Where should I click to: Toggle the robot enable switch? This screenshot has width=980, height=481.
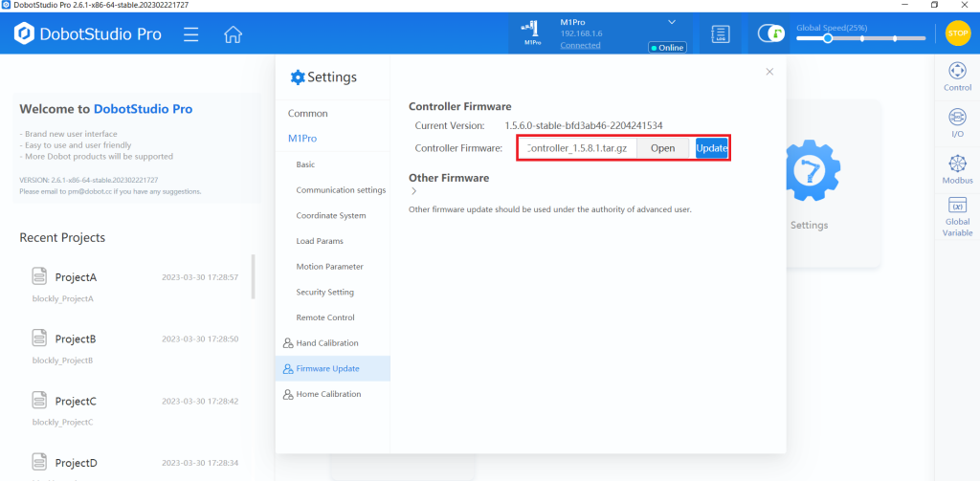771,34
